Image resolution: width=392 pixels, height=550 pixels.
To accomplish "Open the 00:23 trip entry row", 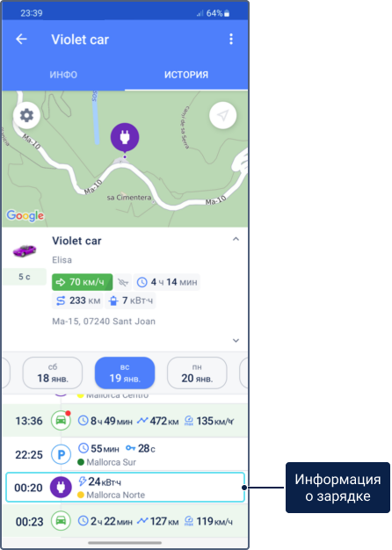I will click(126, 521).
